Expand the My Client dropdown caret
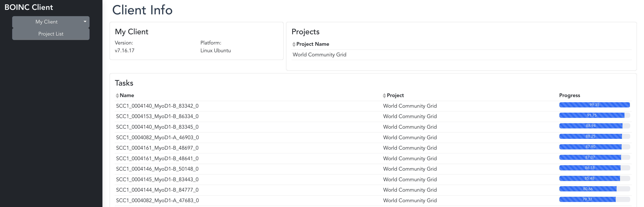 coord(85,22)
